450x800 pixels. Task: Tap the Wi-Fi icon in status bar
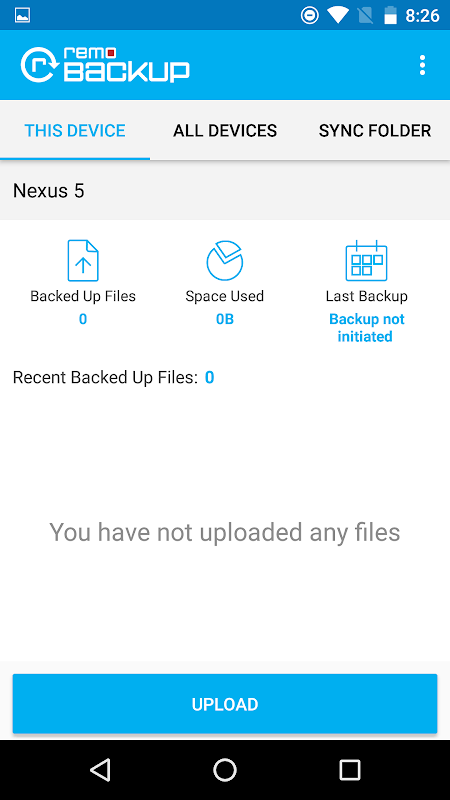[338, 15]
